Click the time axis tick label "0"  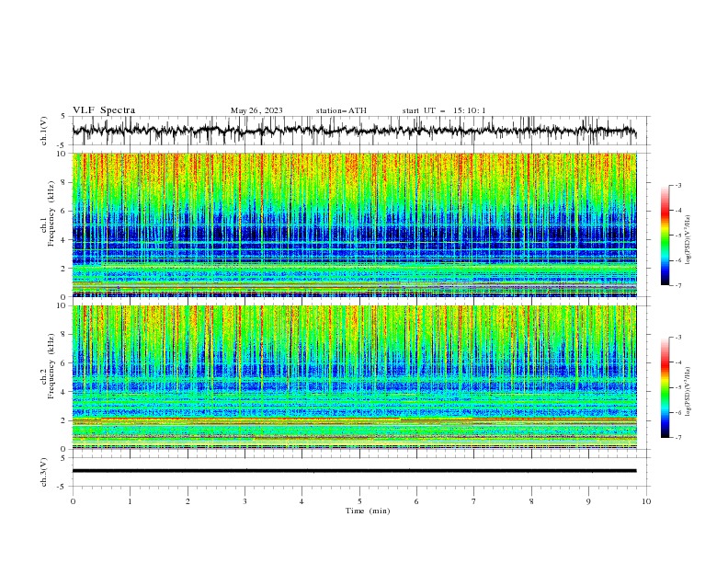click(73, 501)
